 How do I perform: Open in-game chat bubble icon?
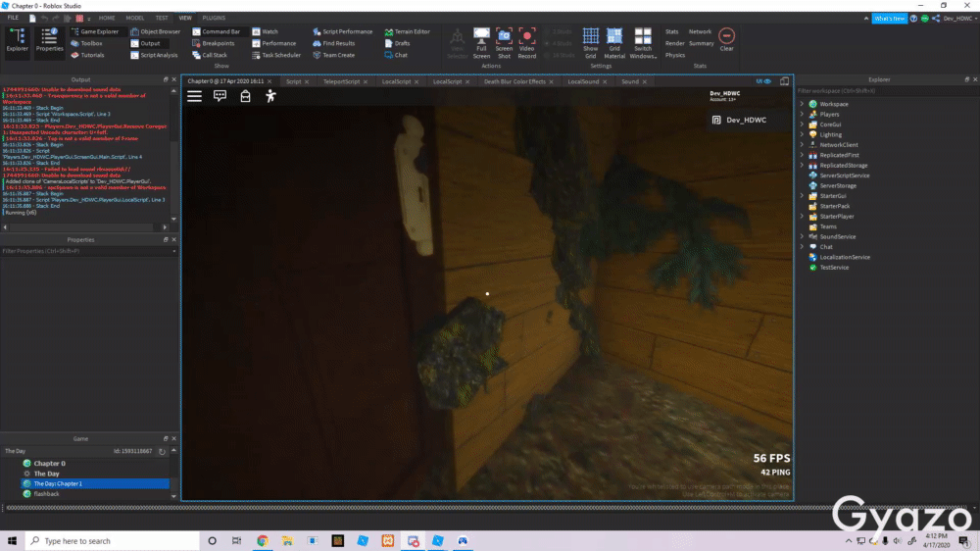220,96
